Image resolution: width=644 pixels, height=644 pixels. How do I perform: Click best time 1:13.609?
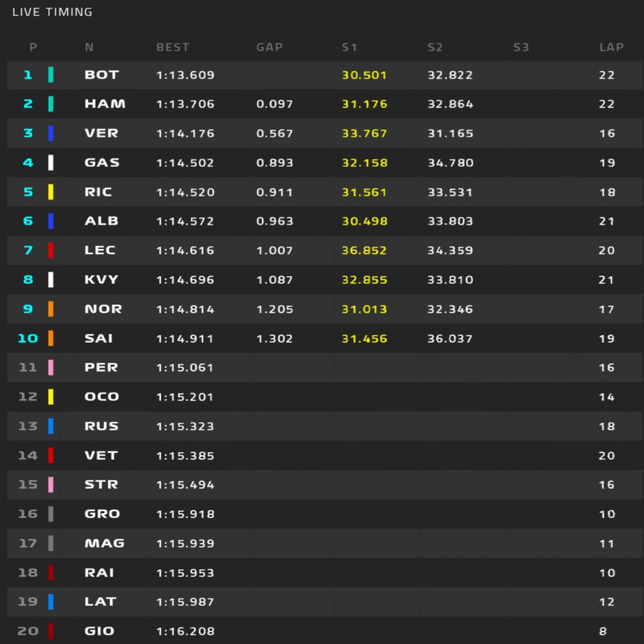(x=185, y=75)
